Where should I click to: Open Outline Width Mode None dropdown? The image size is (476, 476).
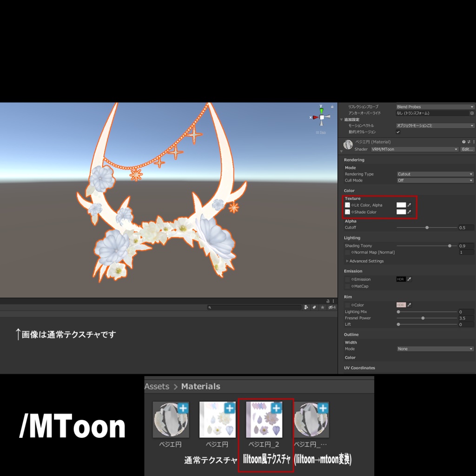pyautogui.click(x=435, y=349)
